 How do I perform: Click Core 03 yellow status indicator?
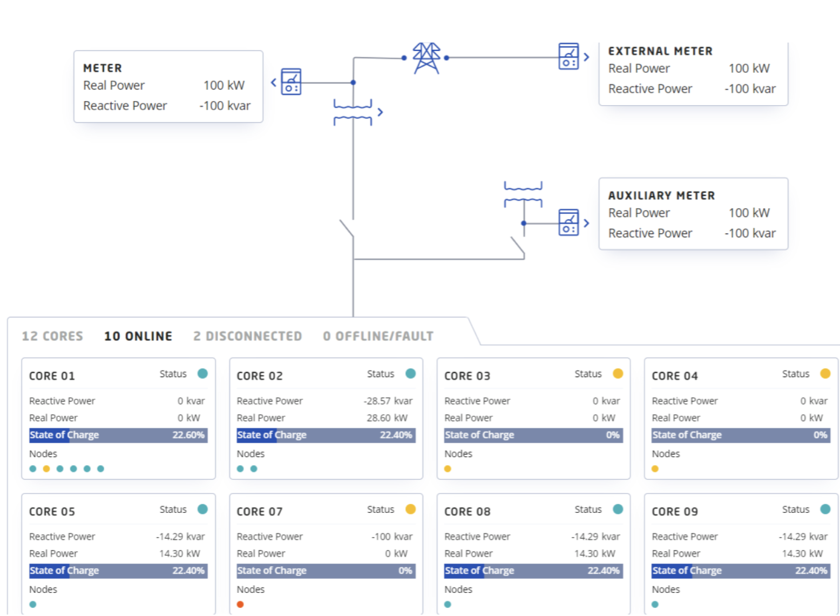pyautogui.click(x=618, y=374)
